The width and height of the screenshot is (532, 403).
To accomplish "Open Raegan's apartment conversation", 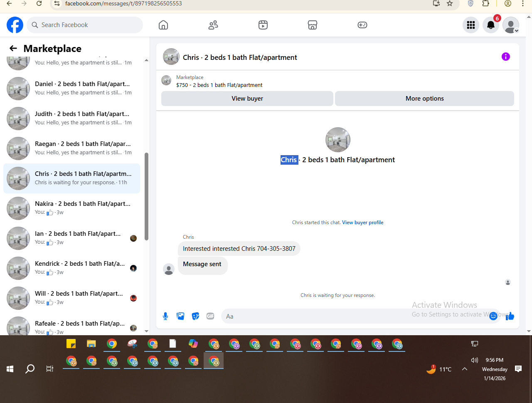I will (x=71, y=148).
